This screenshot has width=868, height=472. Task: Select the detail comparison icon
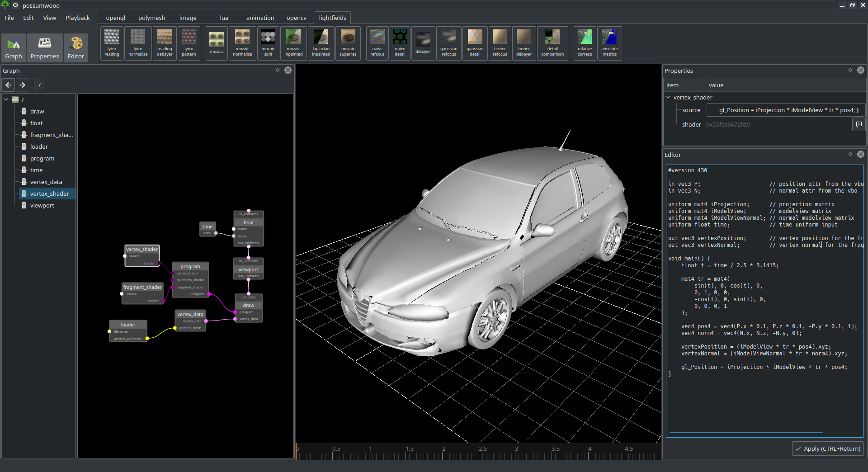point(552,43)
